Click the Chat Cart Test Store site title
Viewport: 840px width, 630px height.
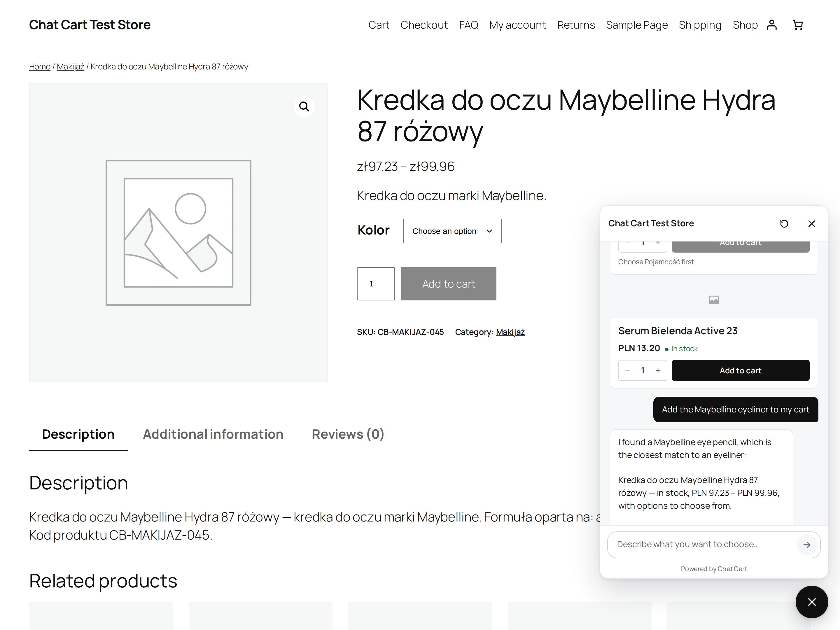click(x=90, y=25)
